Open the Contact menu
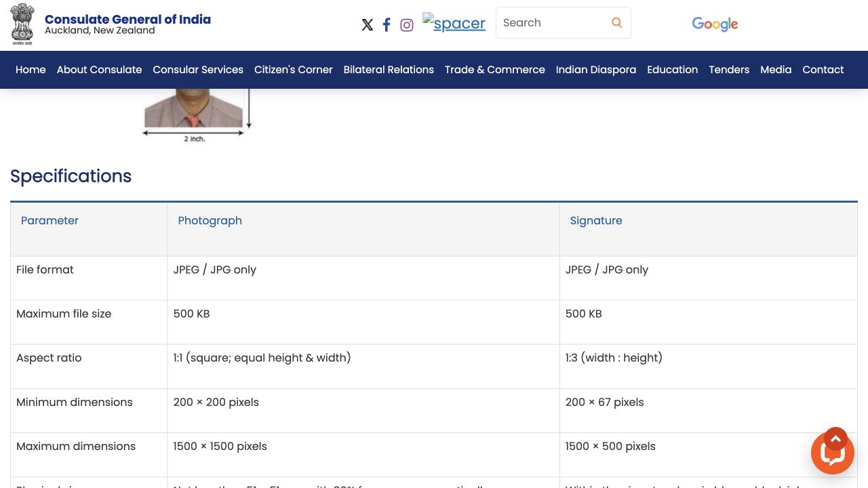The width and height of the screenshot is (868, 488). (x=823, y=70)
